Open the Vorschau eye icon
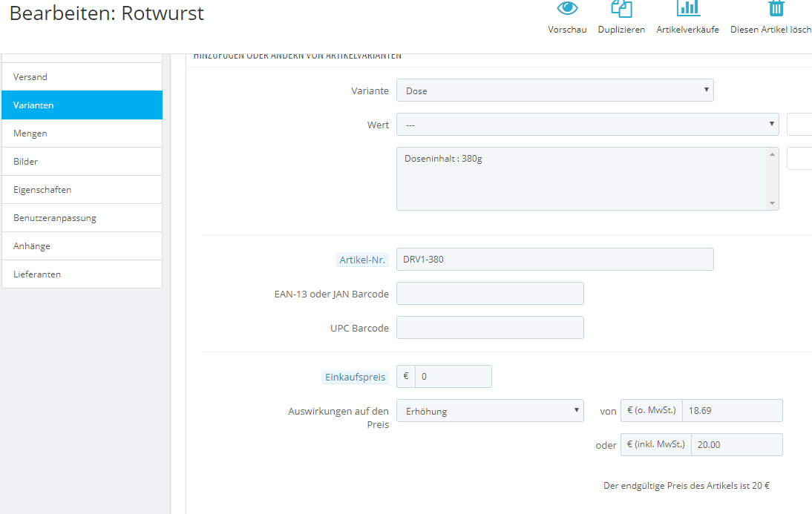 [567, 8]
